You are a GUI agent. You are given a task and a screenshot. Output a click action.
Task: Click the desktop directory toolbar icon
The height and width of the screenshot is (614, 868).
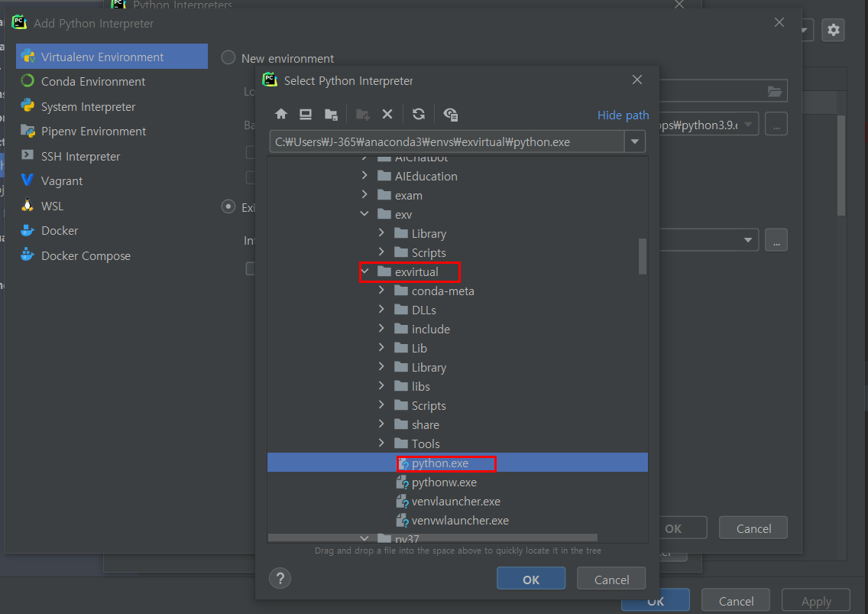coord(306,114)
